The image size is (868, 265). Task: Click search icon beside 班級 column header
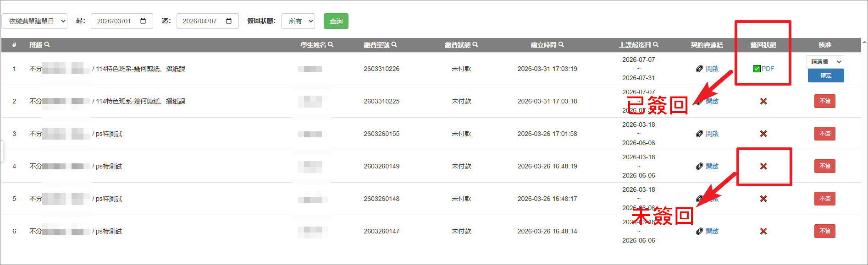(47, 45)
